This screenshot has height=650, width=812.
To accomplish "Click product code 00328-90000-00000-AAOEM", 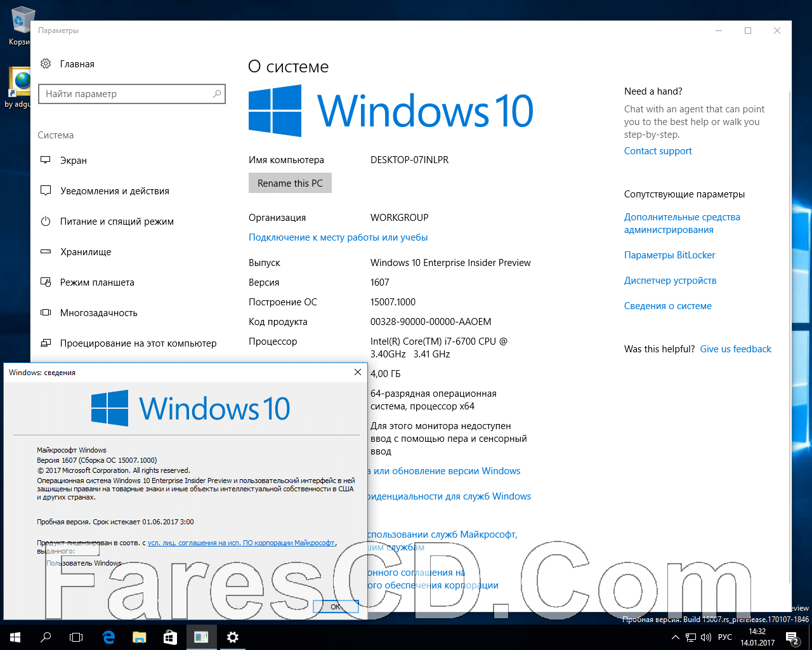I will tap(431, 322).
